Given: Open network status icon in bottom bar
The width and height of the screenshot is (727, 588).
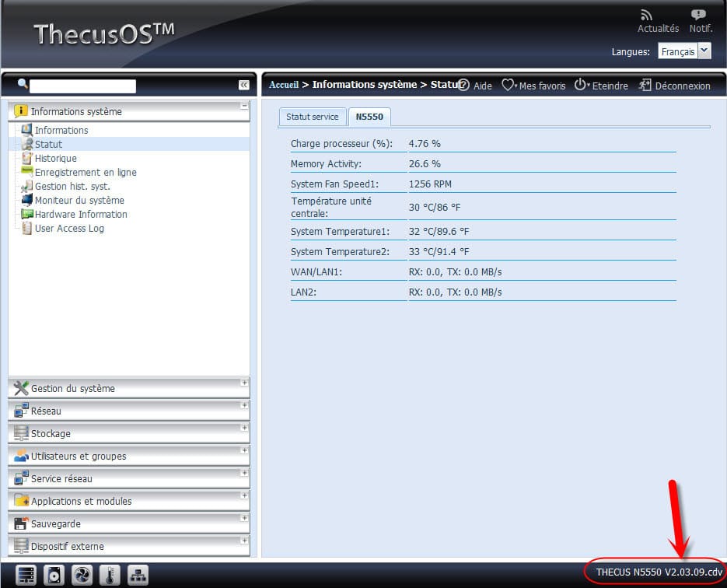Looking at the screenshot, I should (x=138, y=576).
